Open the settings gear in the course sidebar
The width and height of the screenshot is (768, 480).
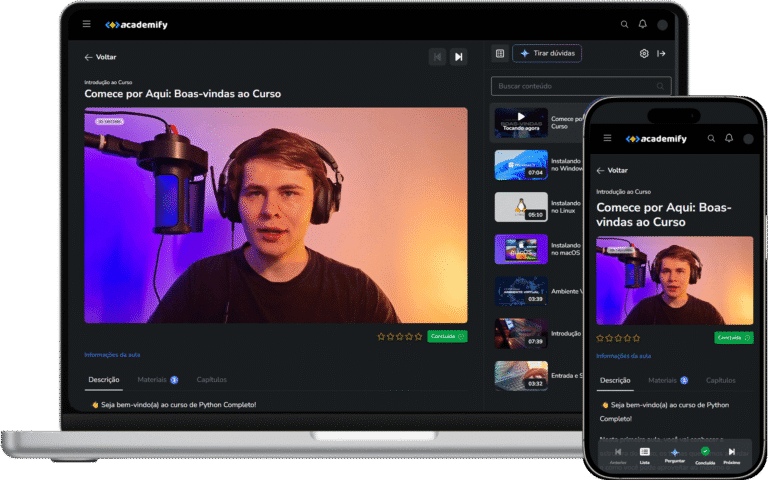(644, 54)
